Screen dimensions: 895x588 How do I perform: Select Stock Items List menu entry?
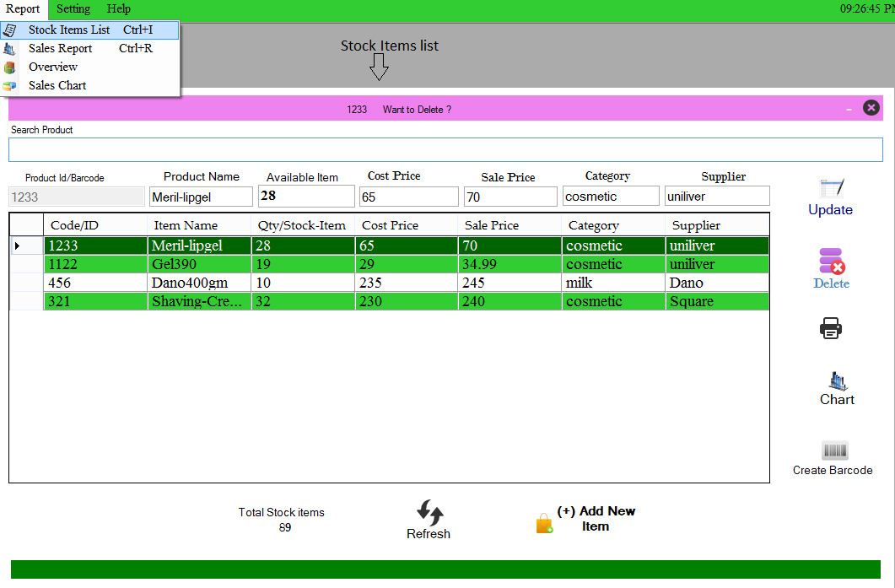pyautogui.click(x=69, y=30)
